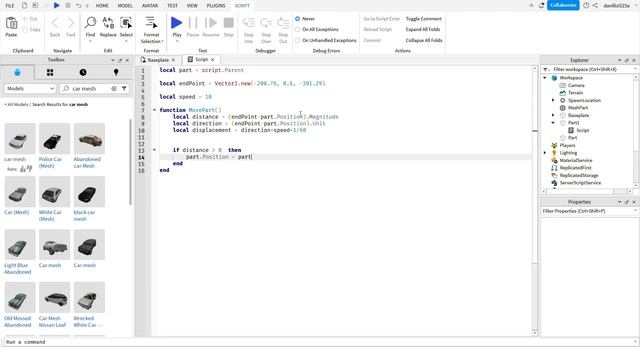This screenshot has height=360, width=640.
Task: Click the Resume test button
Action: point(211,23)
